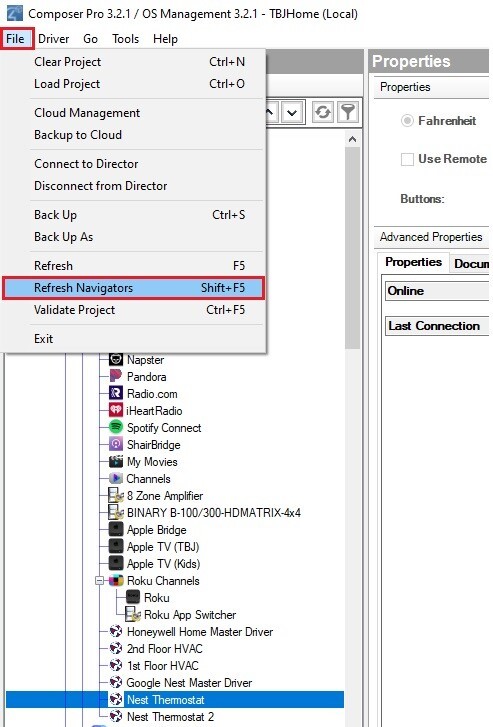
Task: Click the Spotify Connect green icon
Action: click(115, 427)
